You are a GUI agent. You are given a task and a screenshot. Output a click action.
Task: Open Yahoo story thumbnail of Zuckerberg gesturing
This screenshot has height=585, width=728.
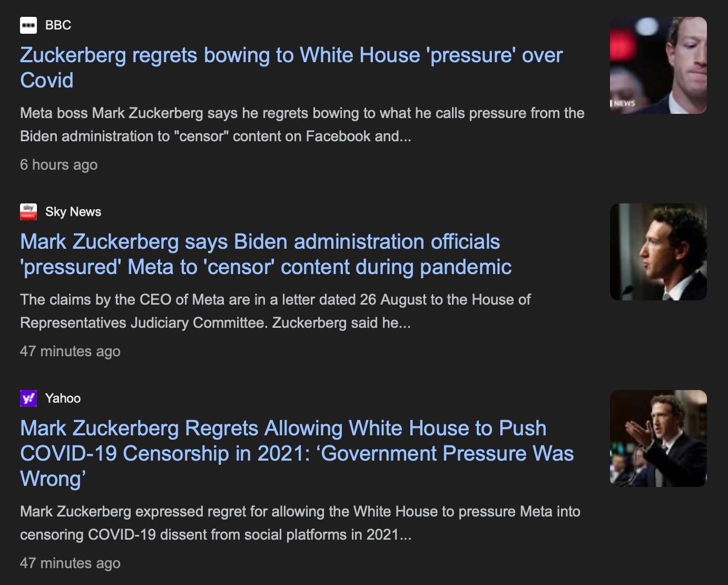[x=658, y=438]
